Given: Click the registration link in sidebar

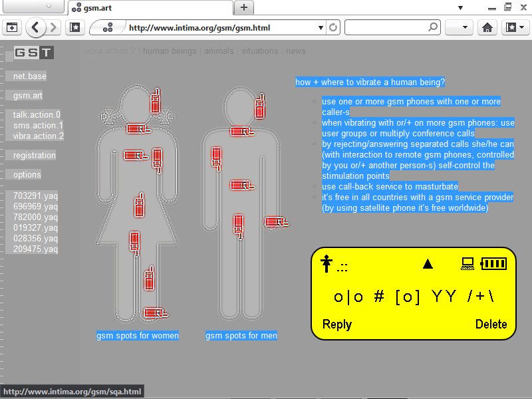Looking at the screenshot, I should pyautogui.click(x=35, y=156).
